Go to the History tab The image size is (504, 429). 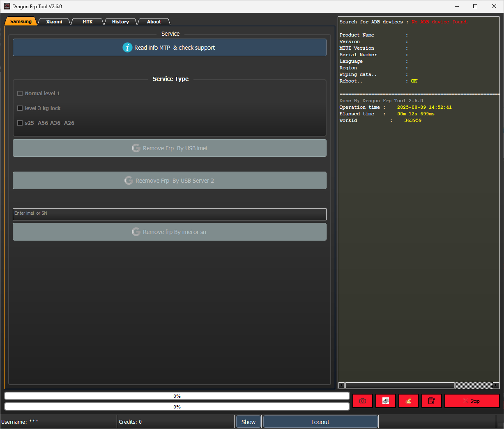(x=120, y=22)
